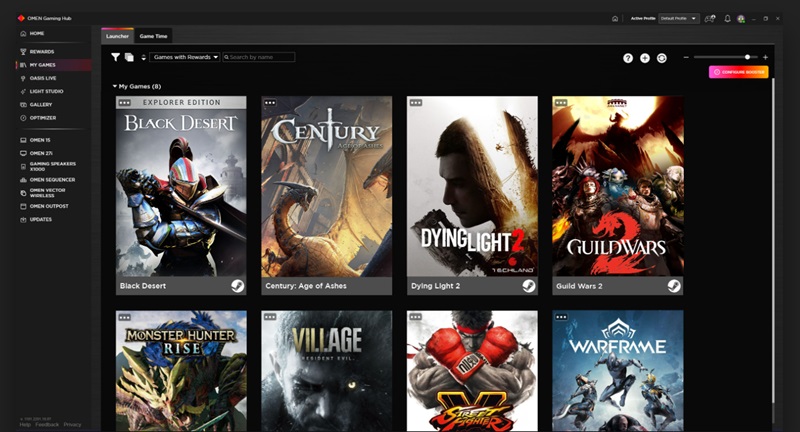The width and height of the screenshot is (800, 432).
Task: Open the Century card options menu
Action: pos(270,103)
